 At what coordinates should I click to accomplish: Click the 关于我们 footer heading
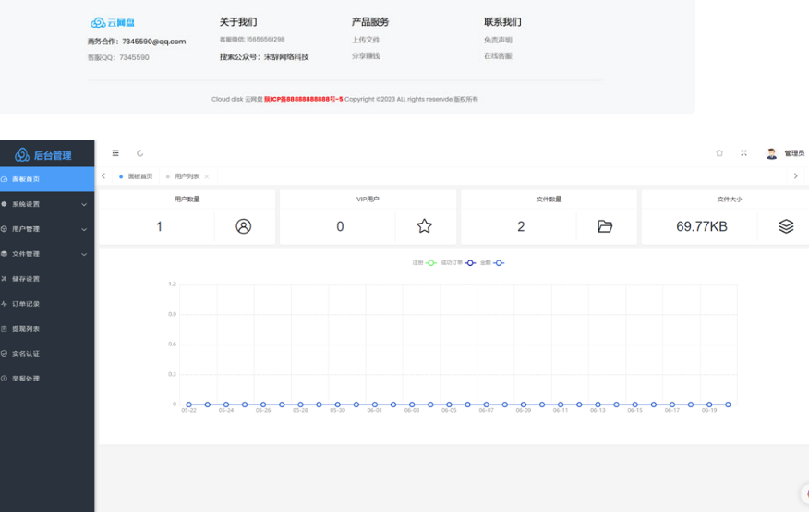click(x=238, y=21)
